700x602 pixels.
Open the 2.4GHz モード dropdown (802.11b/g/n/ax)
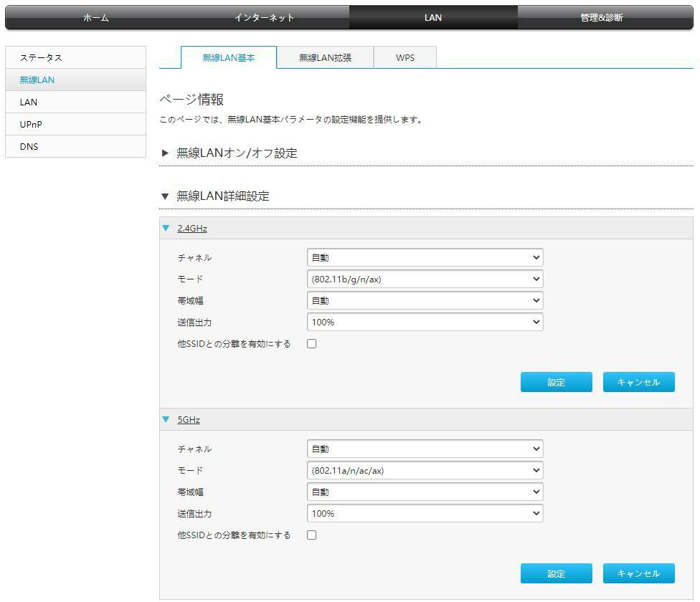(x=425, y=279)
